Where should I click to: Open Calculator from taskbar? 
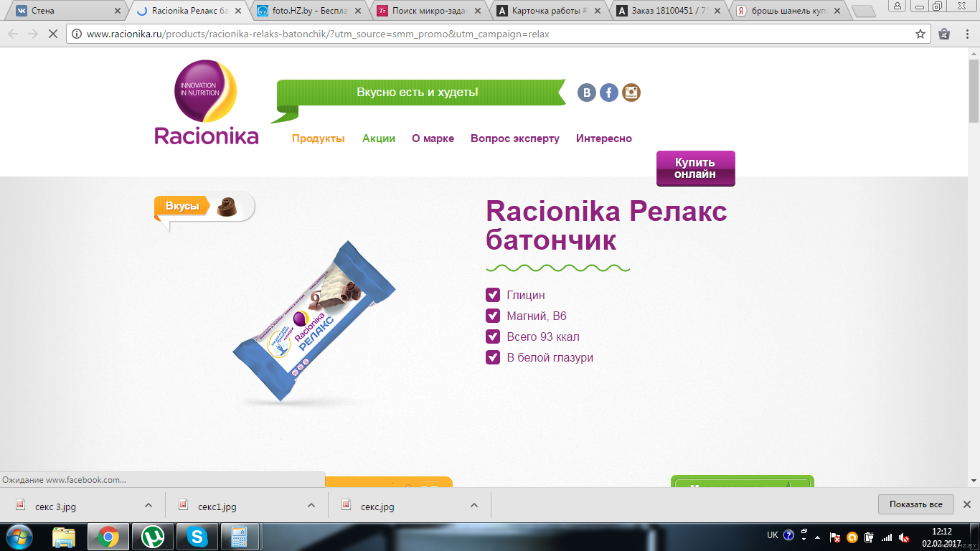click(240, 536)
